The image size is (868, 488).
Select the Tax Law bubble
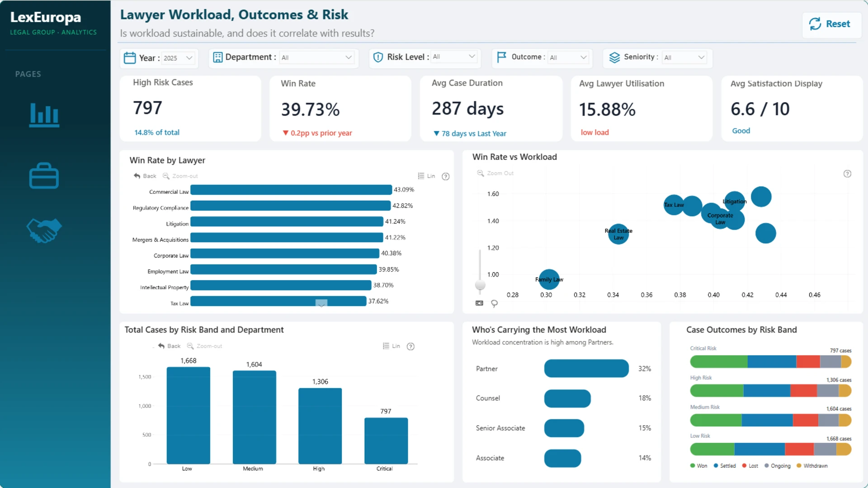point(674,205)
